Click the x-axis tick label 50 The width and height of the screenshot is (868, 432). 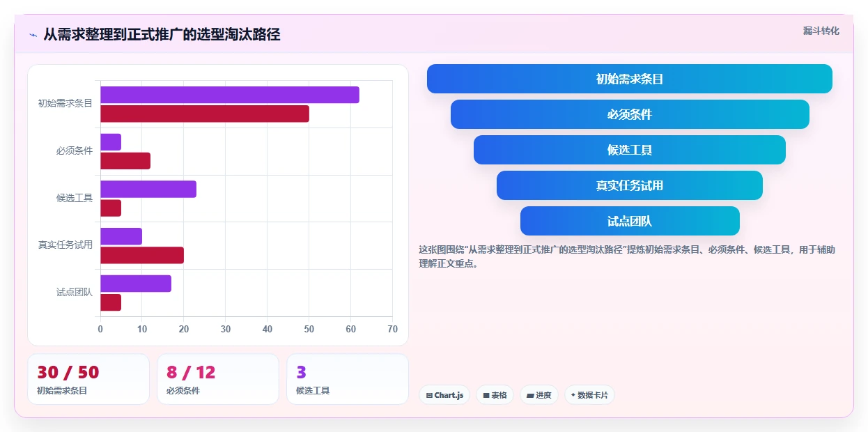coord(309,329)
